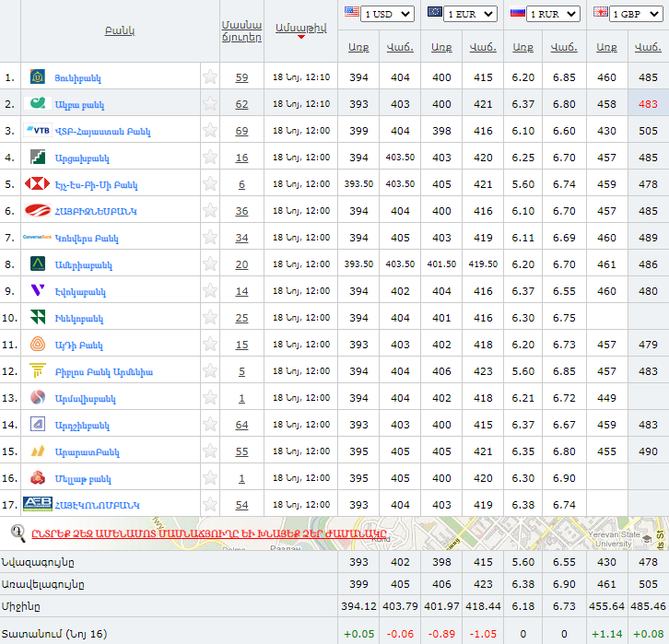Sort by USD buy rate header

click(x=358, y=47)
